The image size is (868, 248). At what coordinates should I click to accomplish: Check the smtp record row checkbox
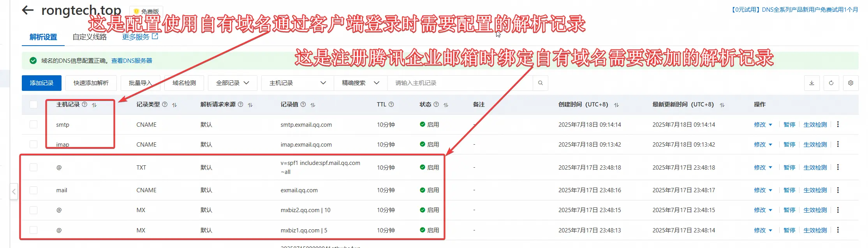(x=33, y=124)
